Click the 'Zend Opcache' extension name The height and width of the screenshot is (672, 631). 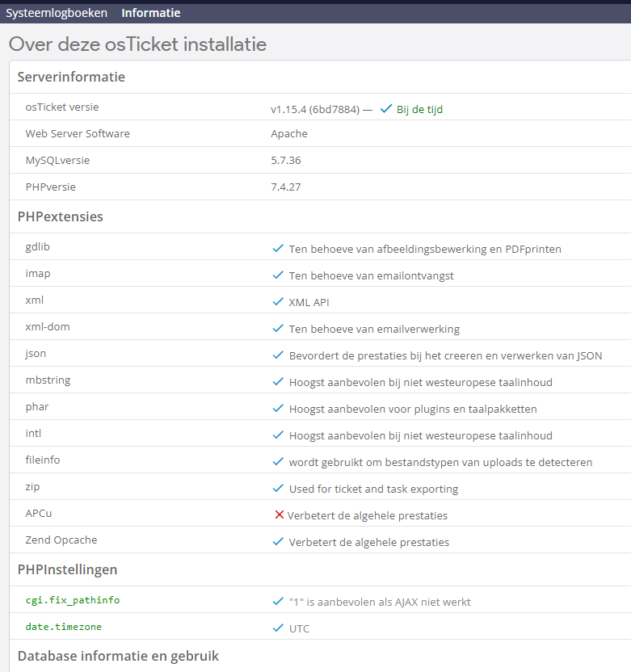click(x=61, y=540)
